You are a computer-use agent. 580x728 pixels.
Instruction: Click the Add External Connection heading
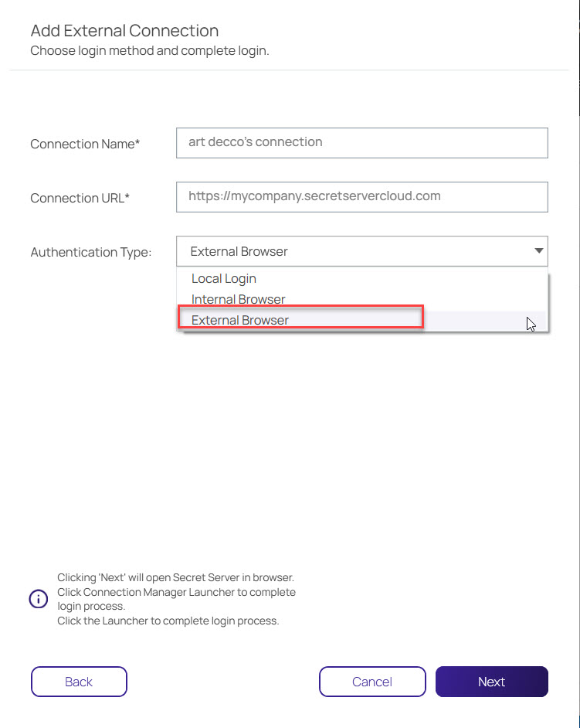point(124,31)
